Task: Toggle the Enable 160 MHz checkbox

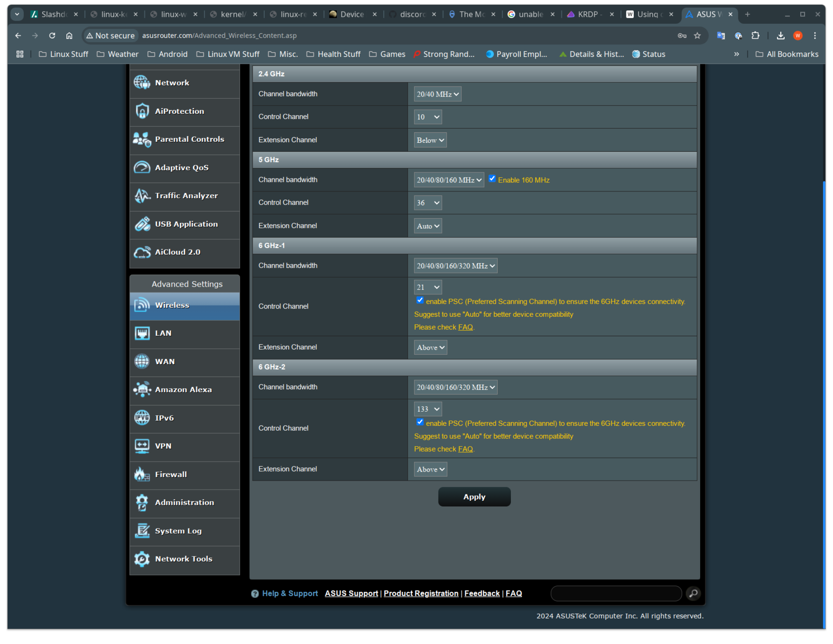Action: click(492, 178)
